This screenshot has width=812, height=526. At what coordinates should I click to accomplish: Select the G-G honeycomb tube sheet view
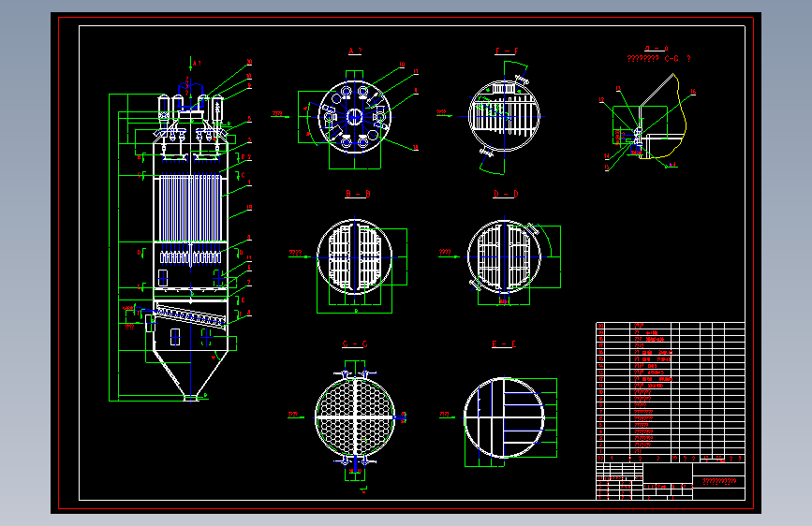click(x=355, y=417)
